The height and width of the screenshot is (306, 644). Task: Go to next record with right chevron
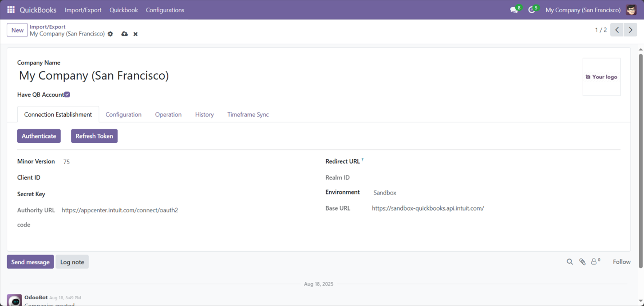(x=630, y=30)
